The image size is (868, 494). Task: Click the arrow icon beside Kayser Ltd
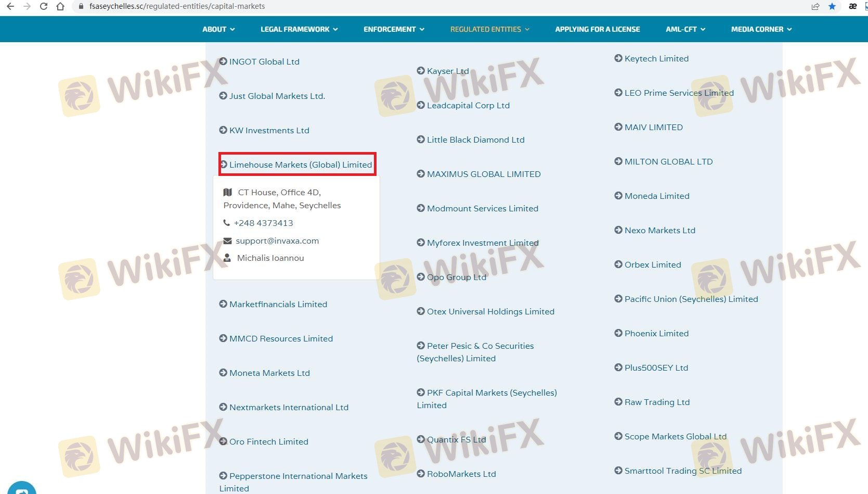[x=421, y=71]
